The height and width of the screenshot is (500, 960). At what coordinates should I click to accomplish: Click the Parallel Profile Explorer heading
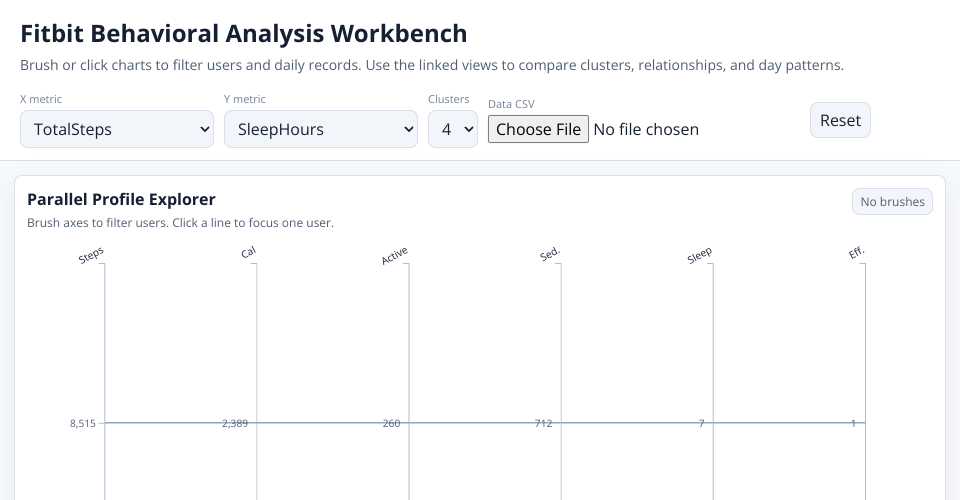tap(121, 199)
